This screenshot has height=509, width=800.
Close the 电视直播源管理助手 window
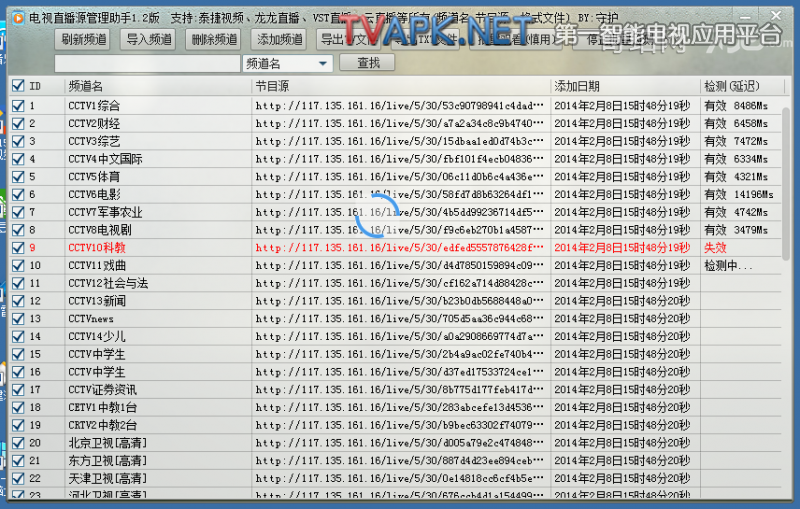point(776,16)
